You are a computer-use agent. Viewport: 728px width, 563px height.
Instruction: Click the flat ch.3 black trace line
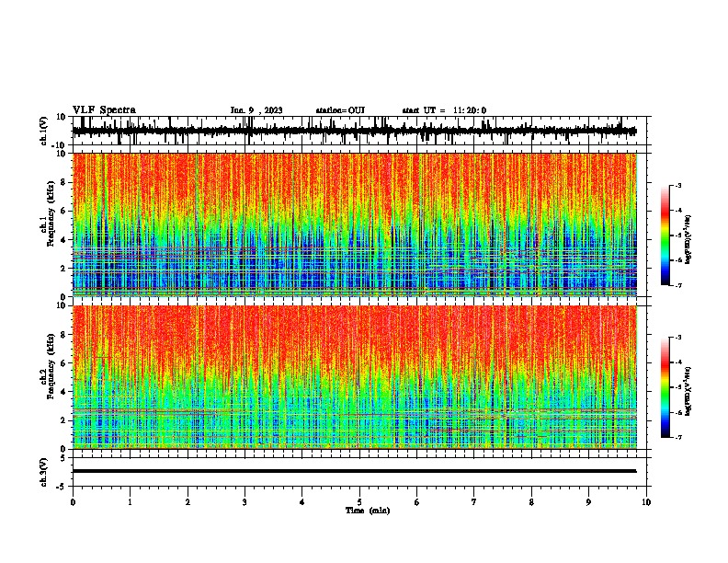tap(355, 471)
